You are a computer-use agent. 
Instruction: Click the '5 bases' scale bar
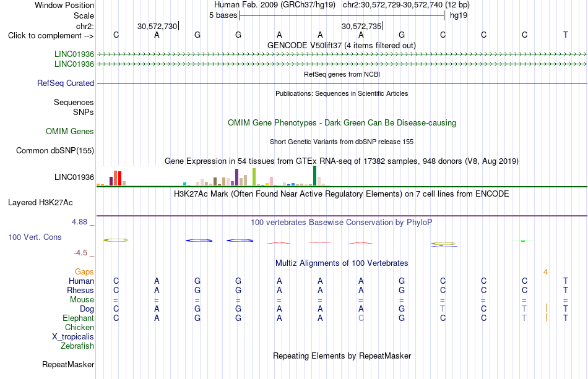point(342,15)
